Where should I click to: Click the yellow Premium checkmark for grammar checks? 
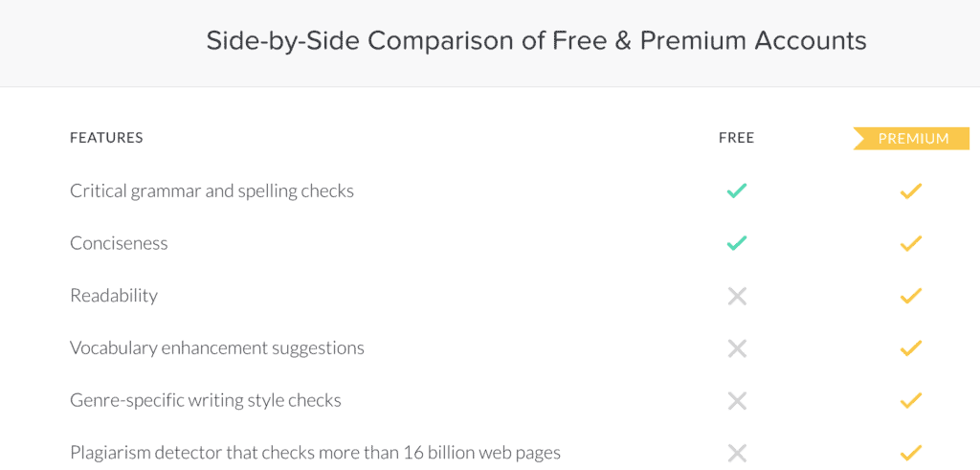[911, 190]
